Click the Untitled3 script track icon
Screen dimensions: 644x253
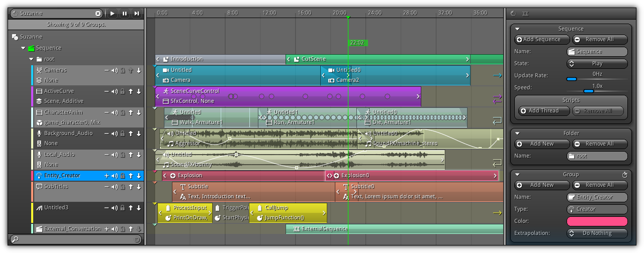(39, 207)
